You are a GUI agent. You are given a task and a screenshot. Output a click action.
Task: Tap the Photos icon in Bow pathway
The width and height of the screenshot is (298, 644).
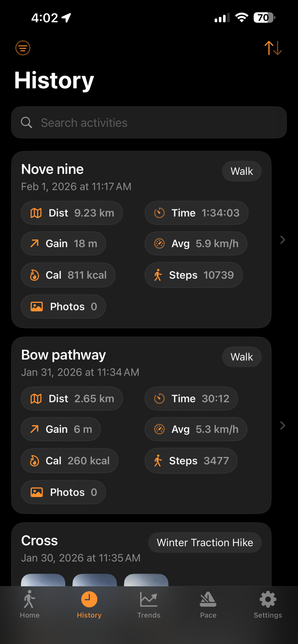[x=37, y=492]
